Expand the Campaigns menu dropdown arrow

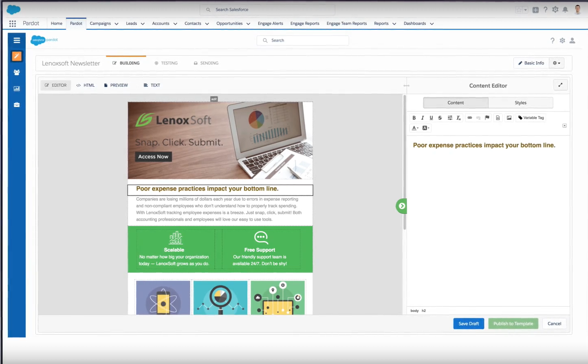tap(117, 24)
